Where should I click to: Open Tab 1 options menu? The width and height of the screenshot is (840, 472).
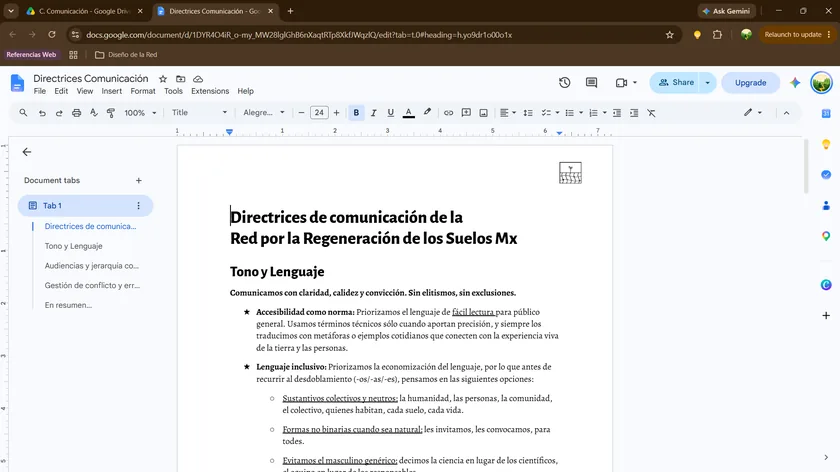pyautogui.click(x=138, y=206)
